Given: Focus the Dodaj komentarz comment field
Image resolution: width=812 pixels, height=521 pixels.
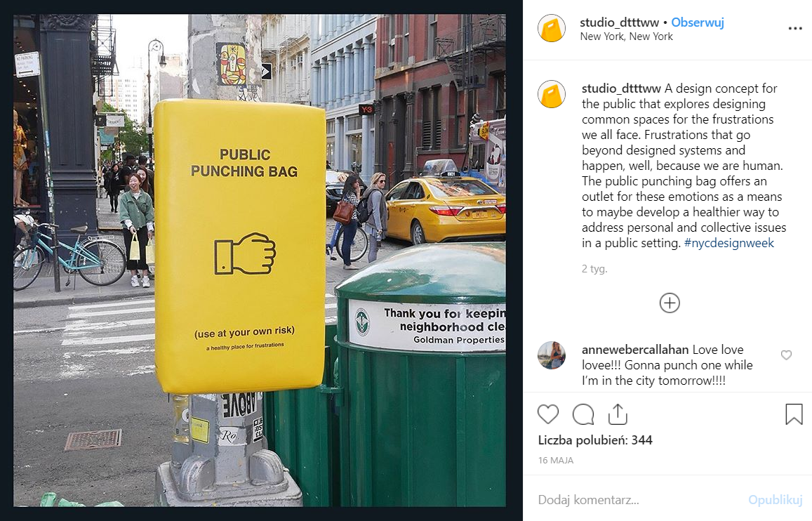Looking at the screenshot, I should [639, 500].
